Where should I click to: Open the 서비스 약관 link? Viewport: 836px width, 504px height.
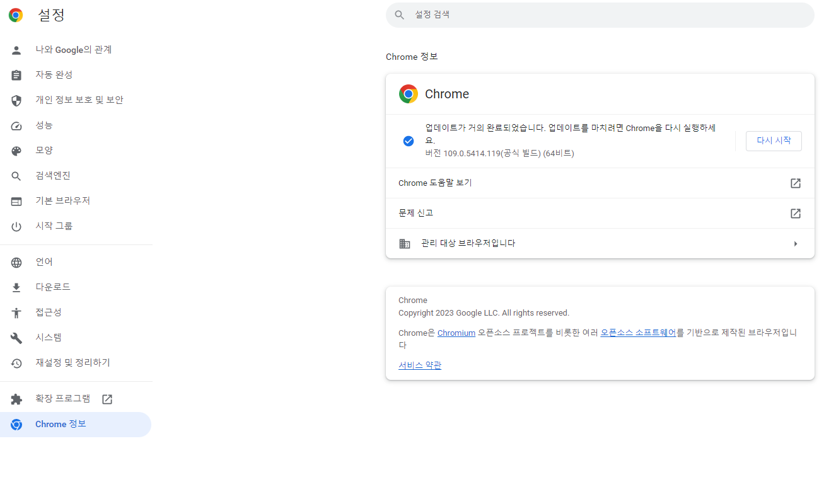point(420,365)
